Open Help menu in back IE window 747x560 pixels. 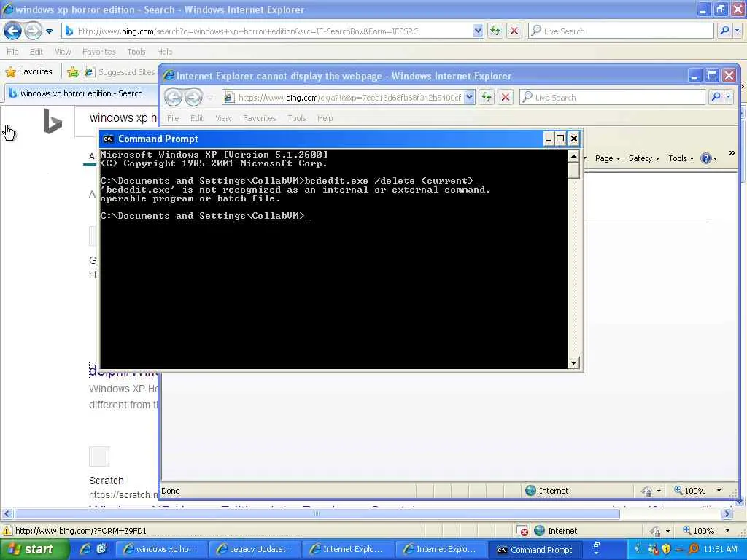164,52
